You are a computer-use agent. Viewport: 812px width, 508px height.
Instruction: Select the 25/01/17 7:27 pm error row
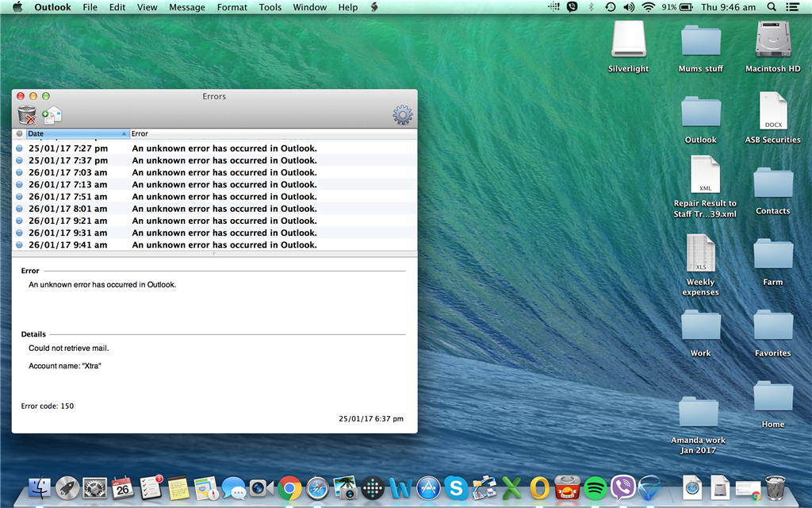click(x=214, y=148)
